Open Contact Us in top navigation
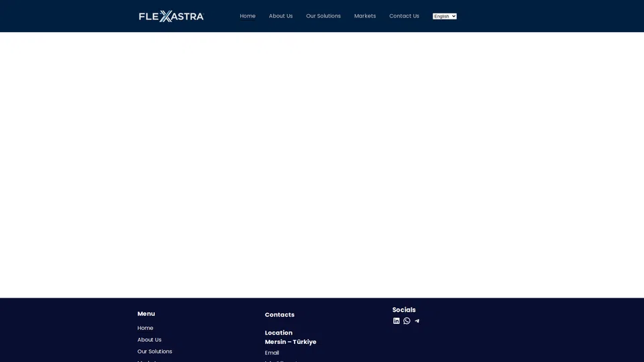644x362 pixels. pyautogui.click(x=404, y=16)
